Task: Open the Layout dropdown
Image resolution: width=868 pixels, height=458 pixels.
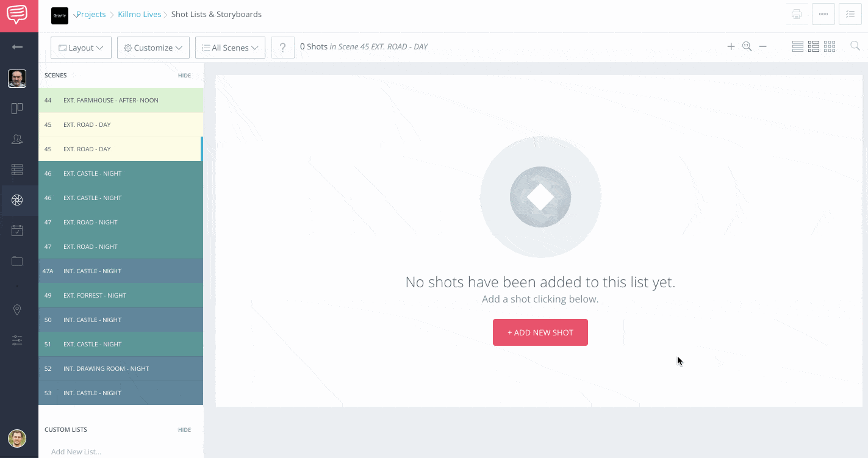Action: [81, 47]
